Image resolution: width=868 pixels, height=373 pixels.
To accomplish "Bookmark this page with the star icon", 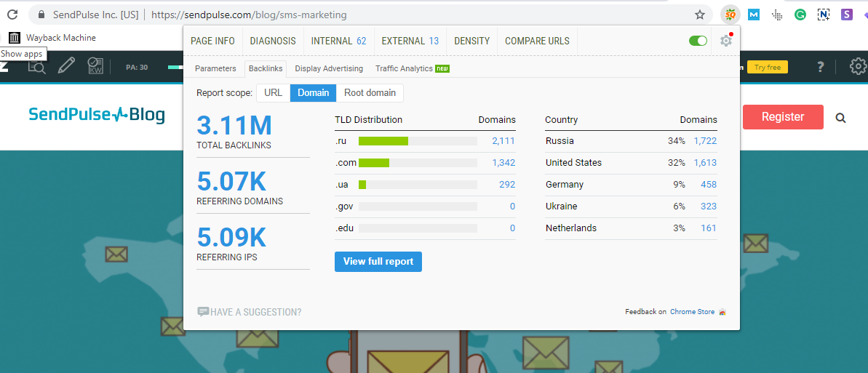I will pos(700,15).
